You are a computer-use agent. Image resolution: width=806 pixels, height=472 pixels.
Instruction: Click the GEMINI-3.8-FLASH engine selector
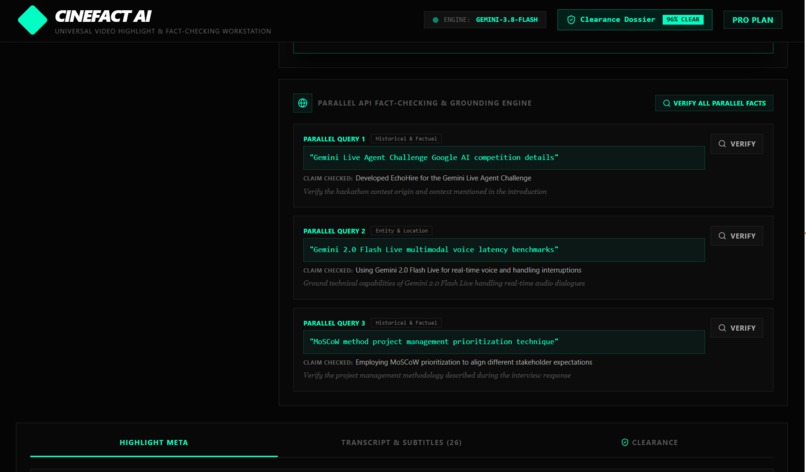pos(485,20)
